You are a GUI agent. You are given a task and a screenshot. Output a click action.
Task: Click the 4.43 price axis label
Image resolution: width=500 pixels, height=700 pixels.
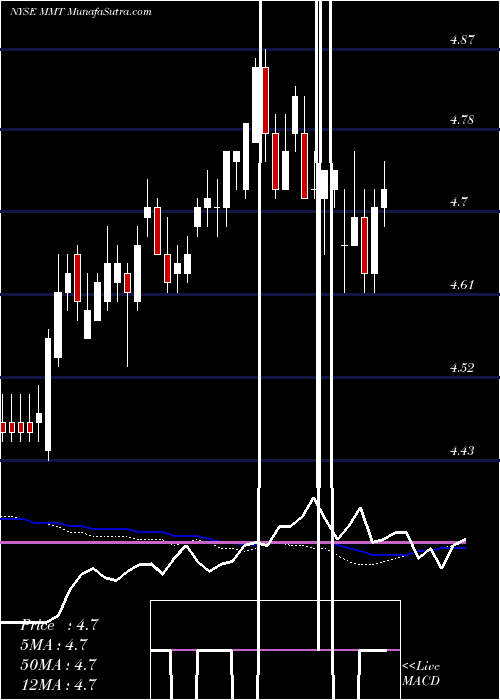(462, 451)
